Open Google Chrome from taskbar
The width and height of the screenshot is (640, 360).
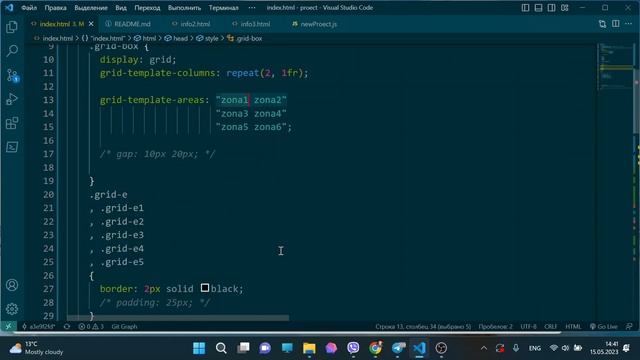pos(375,348)
